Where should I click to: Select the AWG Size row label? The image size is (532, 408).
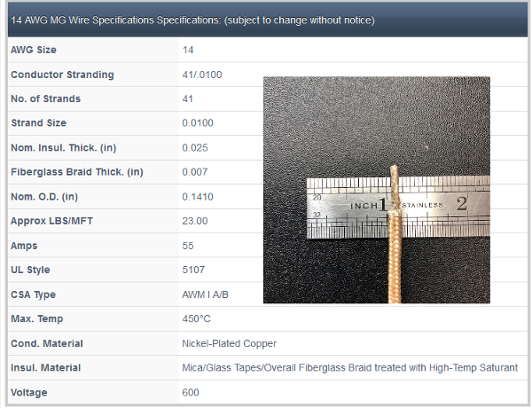tap(34, 50)
